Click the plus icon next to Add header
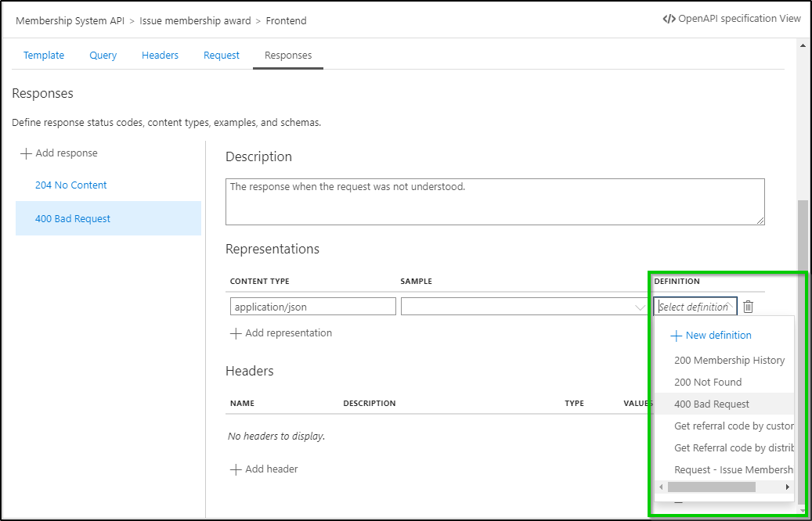812x521 pixels. click(236, 469)
